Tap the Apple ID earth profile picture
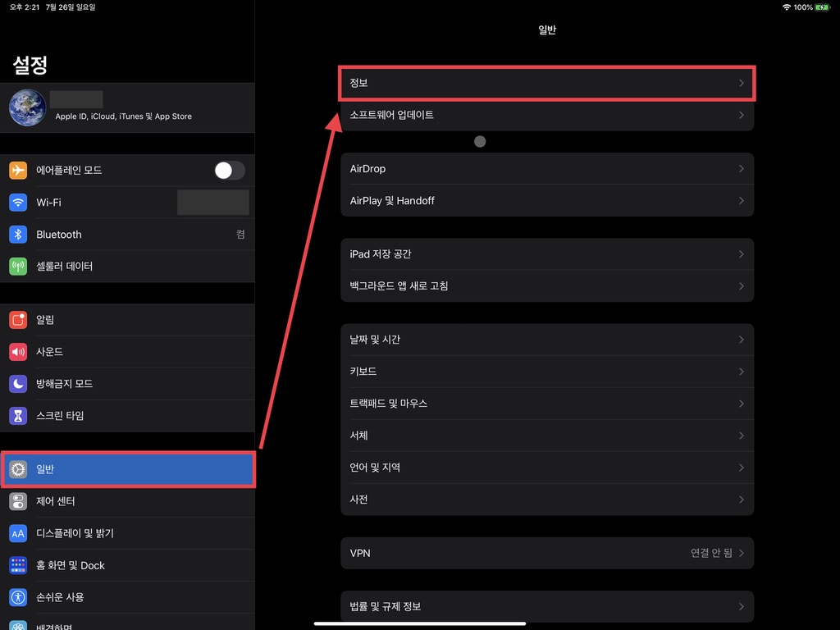840x630 pixels. click(x=27, y=107)
